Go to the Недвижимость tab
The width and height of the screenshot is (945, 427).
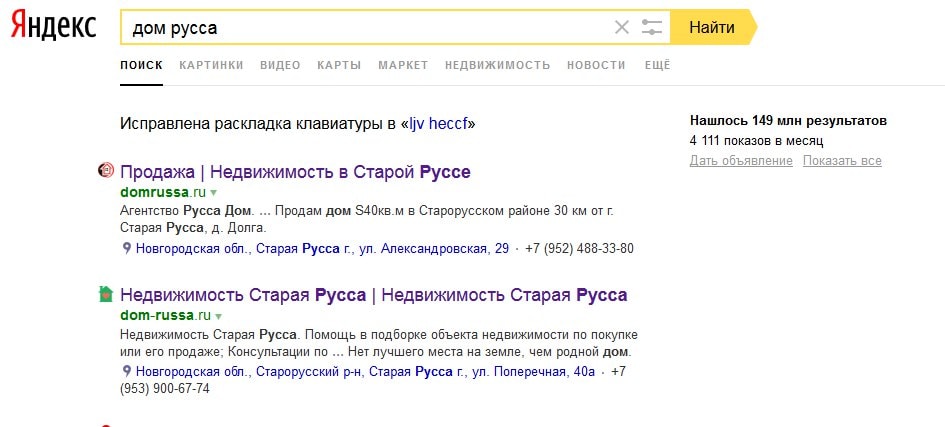[x=497, y=65]
